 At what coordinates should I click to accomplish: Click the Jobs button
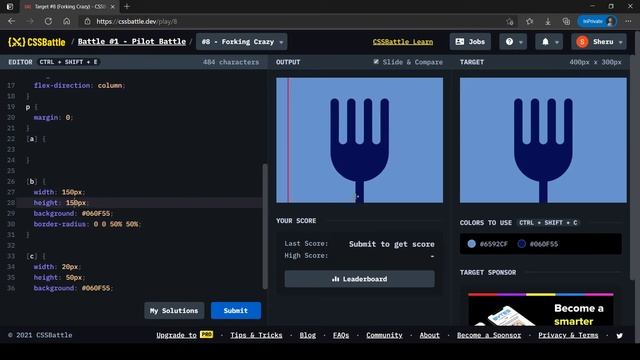pos(470,42)
